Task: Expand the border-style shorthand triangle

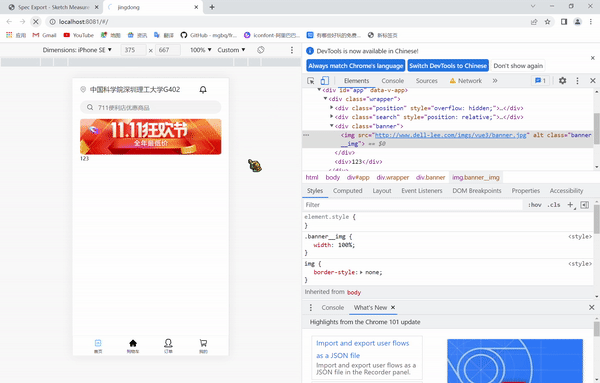Action: (362, 272)
